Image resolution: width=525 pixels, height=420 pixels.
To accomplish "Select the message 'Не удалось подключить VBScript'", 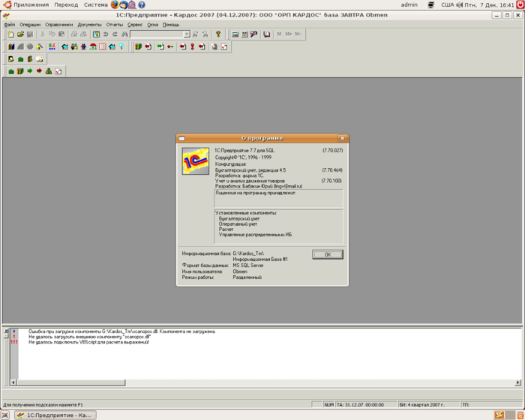I will point(88,342).
